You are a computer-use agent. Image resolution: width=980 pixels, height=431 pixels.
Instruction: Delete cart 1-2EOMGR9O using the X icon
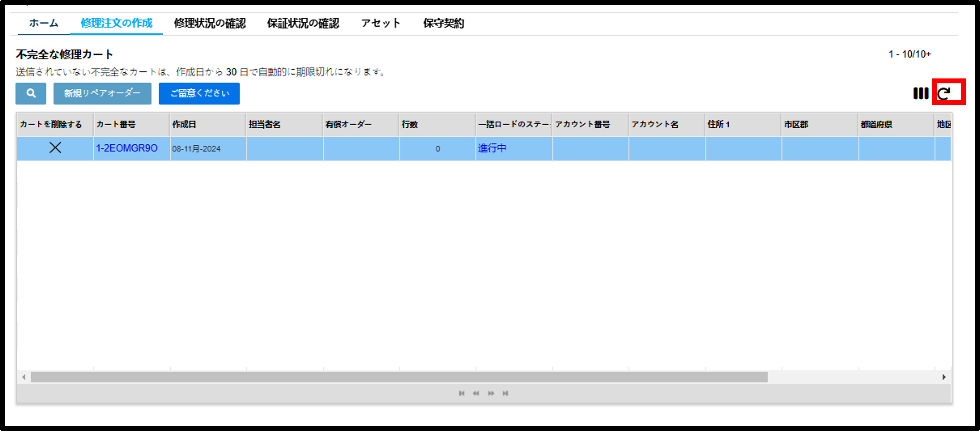click(55, 148)
